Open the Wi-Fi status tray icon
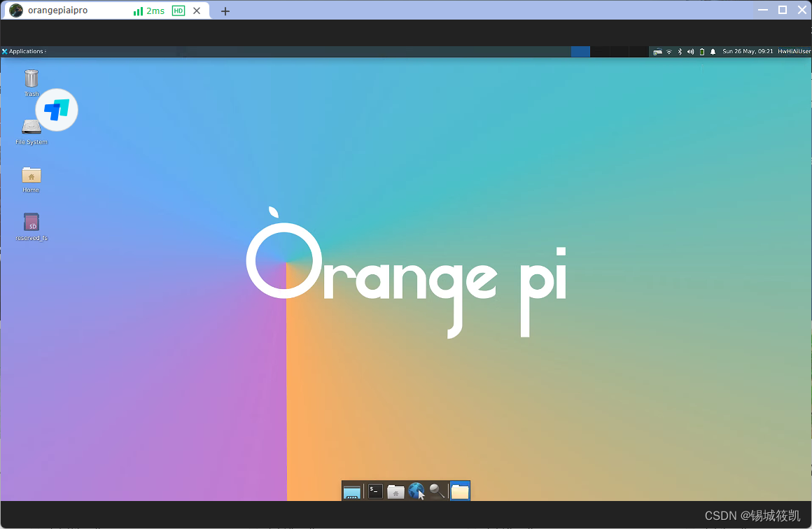This screenshot has width=812, height=529. 668,52
